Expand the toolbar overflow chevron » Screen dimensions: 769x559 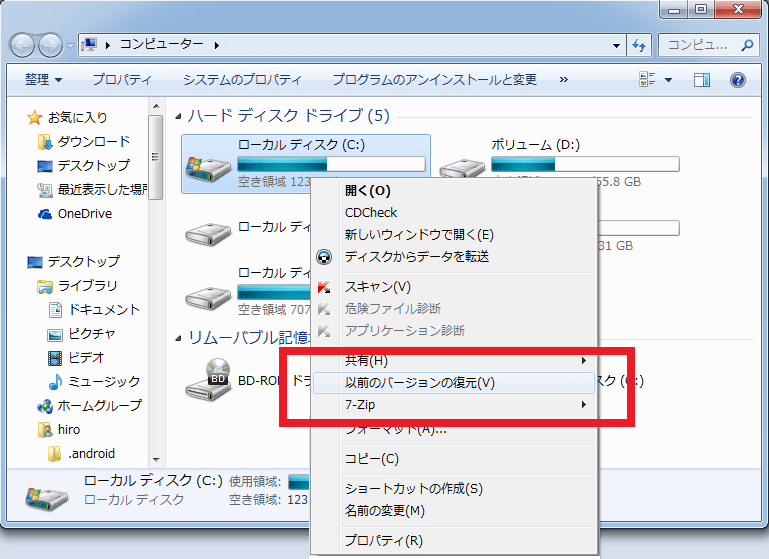pyautogui.click(x=564, y=79)
